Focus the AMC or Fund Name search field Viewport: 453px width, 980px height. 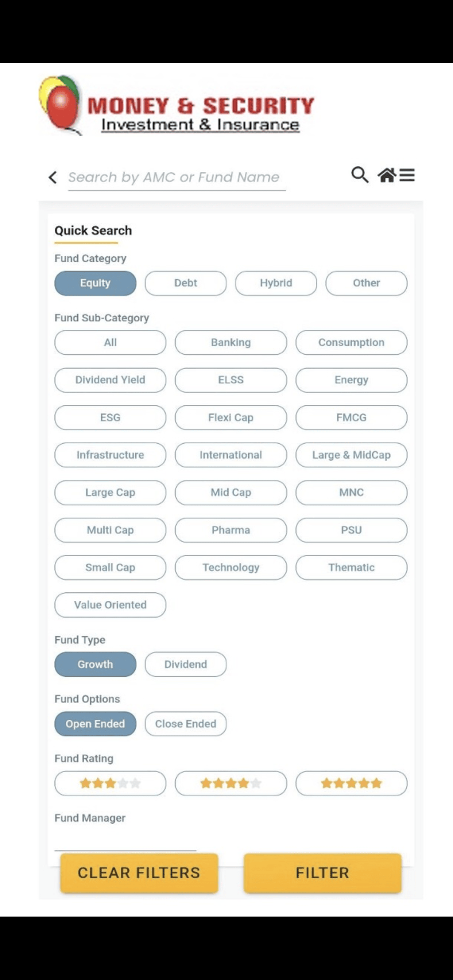pyautogui.click(x=177, y=178)
